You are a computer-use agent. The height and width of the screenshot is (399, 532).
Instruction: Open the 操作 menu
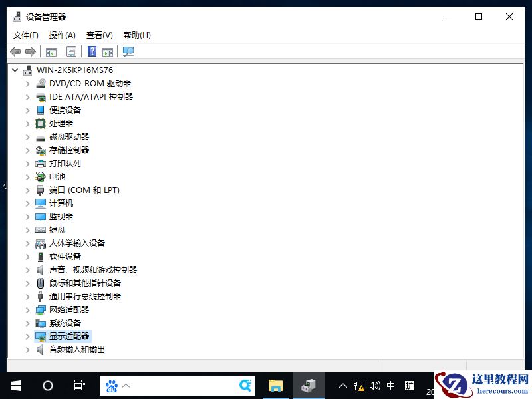pos(62,35)
